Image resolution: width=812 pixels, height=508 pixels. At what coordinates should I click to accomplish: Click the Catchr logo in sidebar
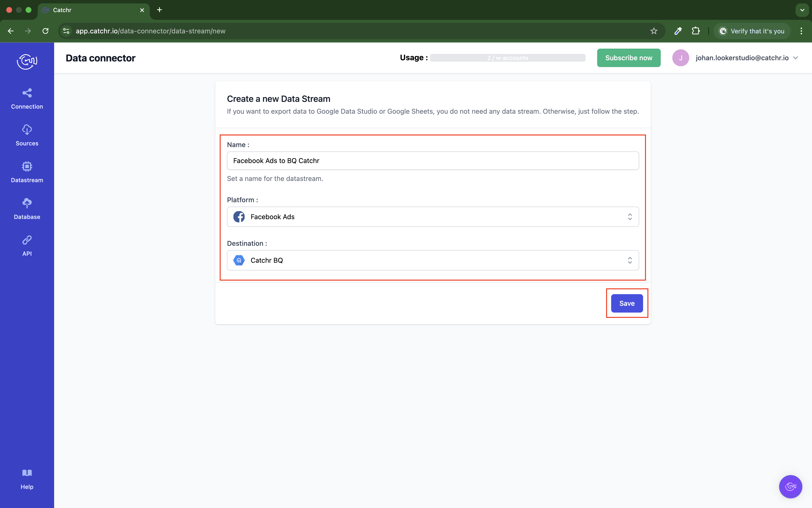(27, 61)
